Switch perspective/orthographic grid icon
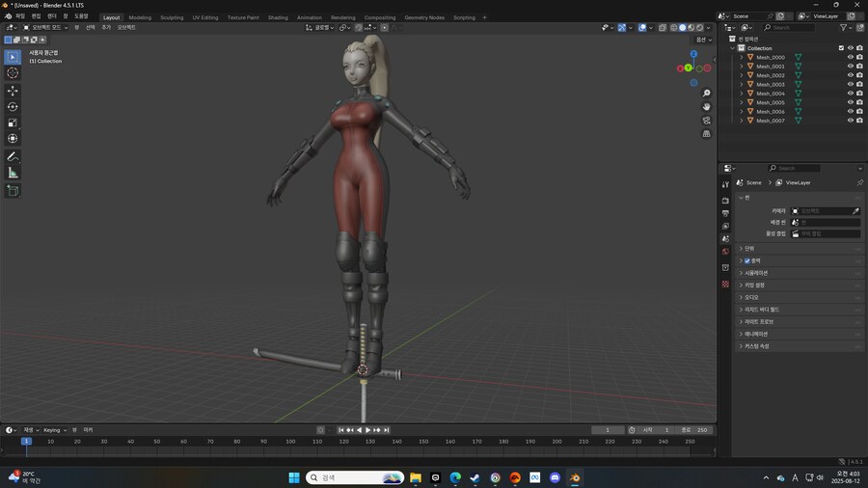The height and width of the screenshot is (488, 868). tap(706, 134)
